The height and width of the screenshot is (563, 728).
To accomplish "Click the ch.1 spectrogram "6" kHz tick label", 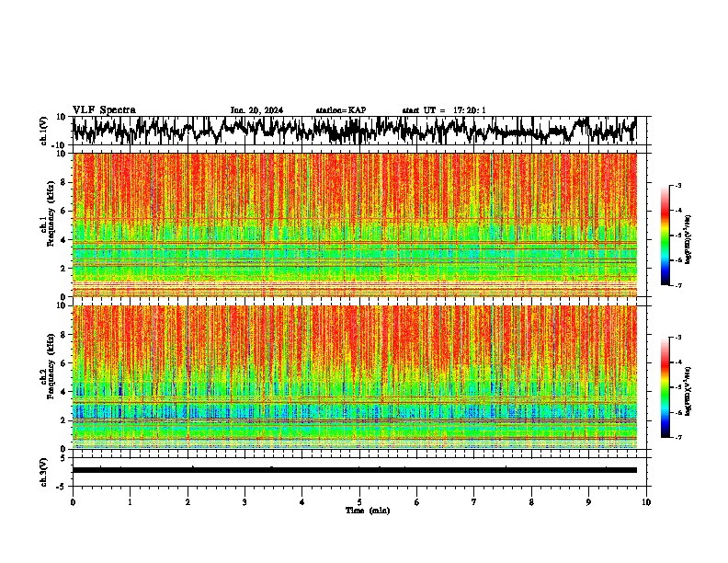I will pyautogui.click(x=63, y=212).
